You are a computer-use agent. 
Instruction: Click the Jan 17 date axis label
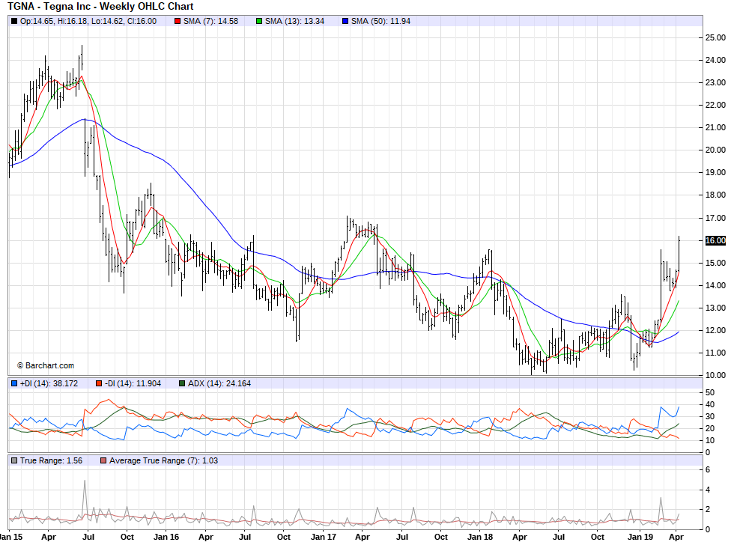point(324,537)
